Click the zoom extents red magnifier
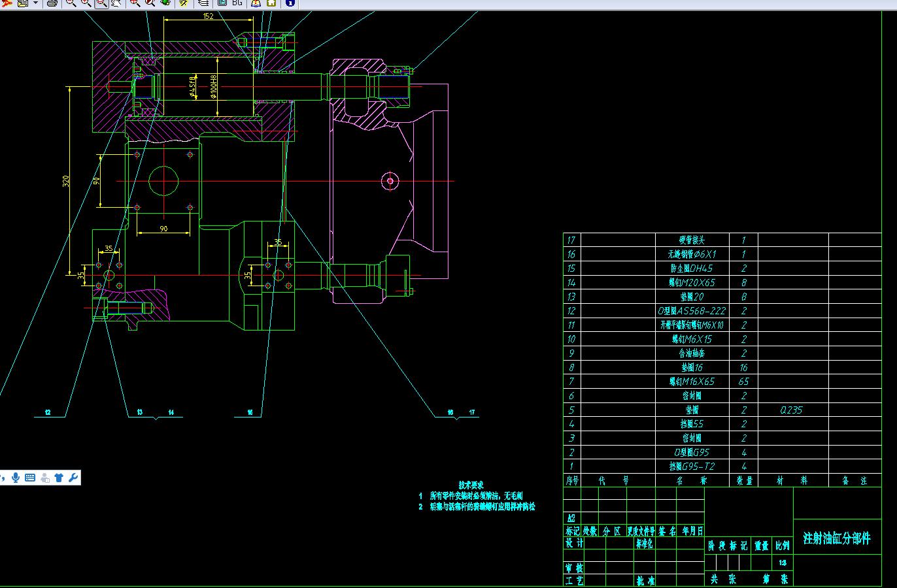897x588 pixels. (135, 3)
